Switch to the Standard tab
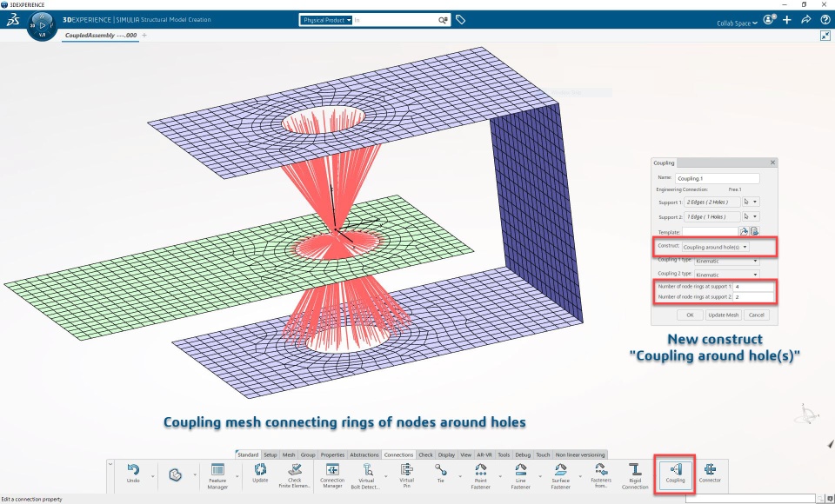The width and height of the screenshot is (835, 504). click(x=248, y=455)
